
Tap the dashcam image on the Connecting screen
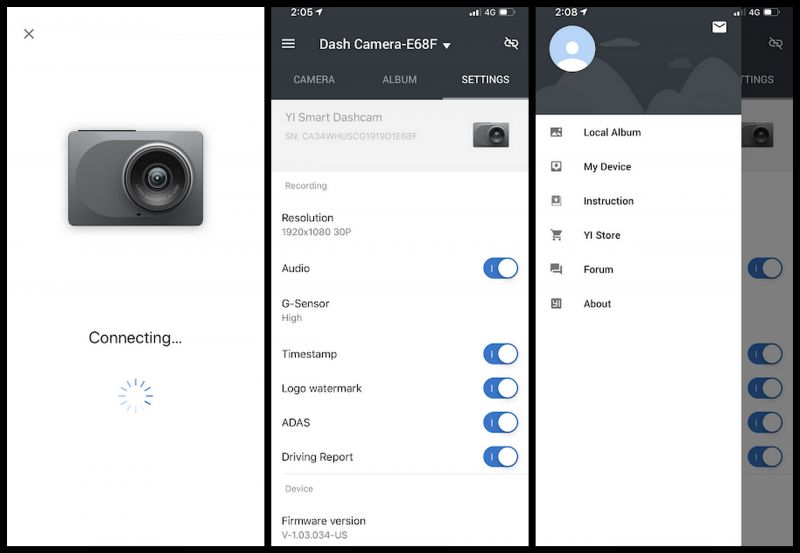pyautogui.click(x=136, y=178)
